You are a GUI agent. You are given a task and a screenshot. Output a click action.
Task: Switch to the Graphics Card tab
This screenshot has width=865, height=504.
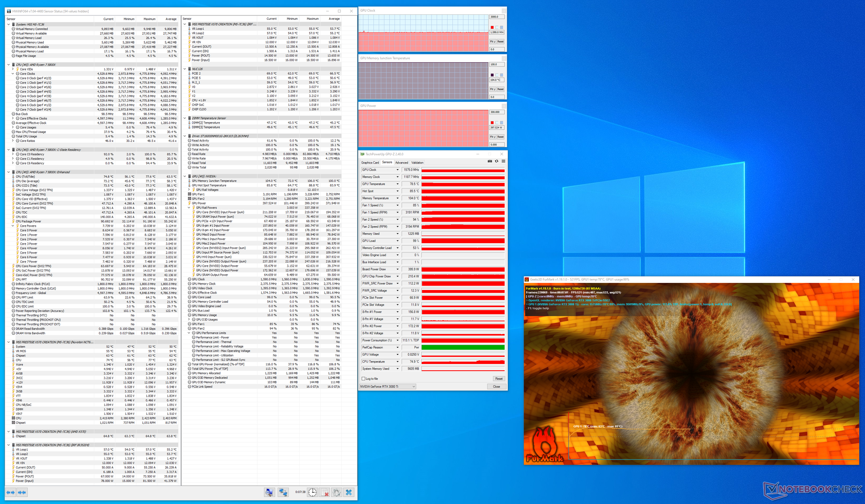pyautogui.click(x=370, y=163)
